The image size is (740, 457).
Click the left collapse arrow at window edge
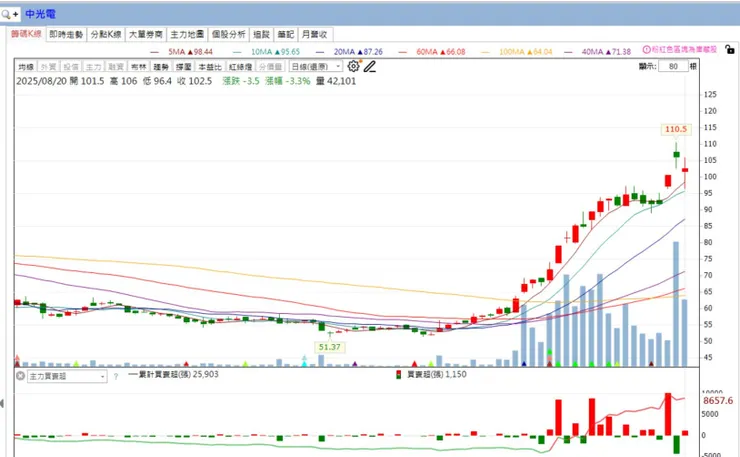tap(2, 403)
